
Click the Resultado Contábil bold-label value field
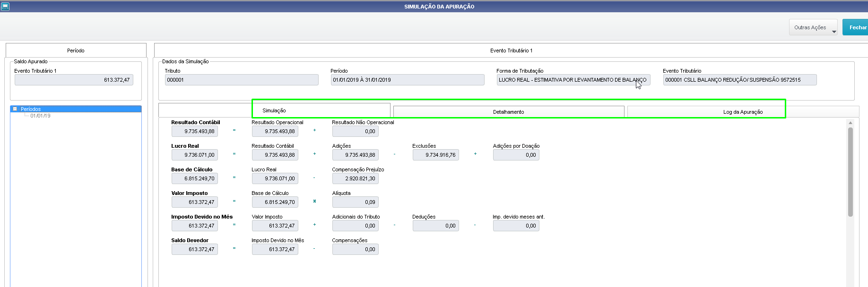click(x=195, y=131)
